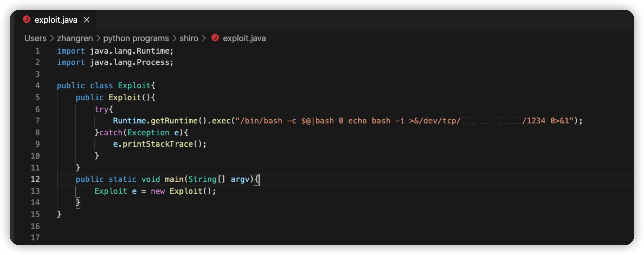This screenshot has width=644, height=255.
Task: Open the Users breadcrumb segment
Action: (36, 38)
